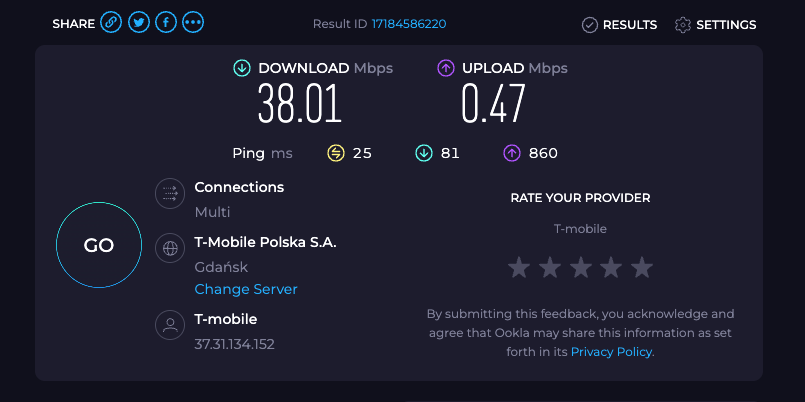Click the download arrow icon
Image resolution: width=805 pixels, height=402 pixels.
[242, 68]
